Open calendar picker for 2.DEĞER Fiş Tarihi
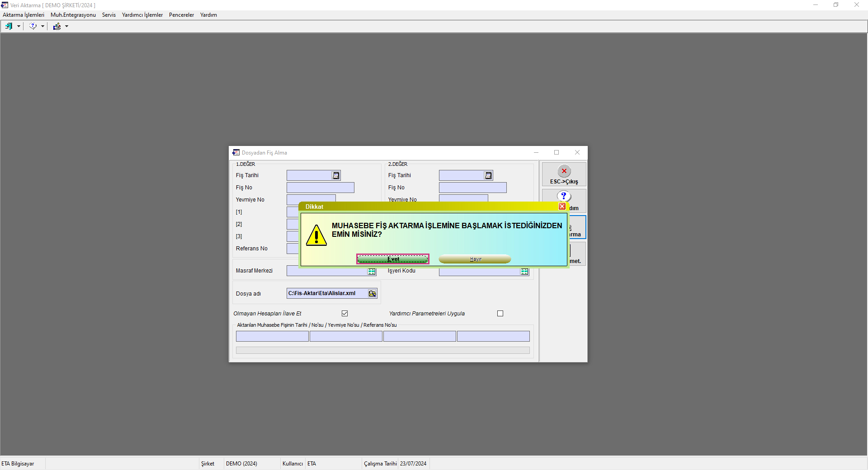The width and height of the screenshot is (868, 470). [488, 175]
